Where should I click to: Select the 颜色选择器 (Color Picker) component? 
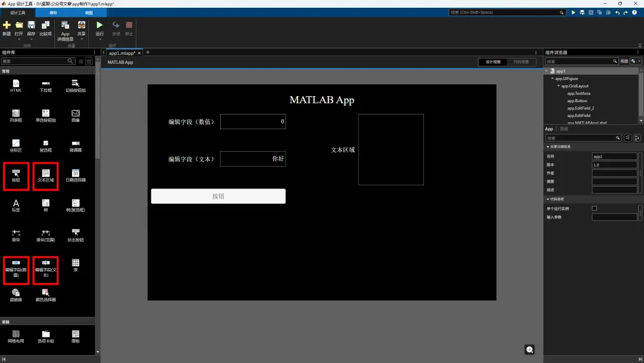point(45,296)
